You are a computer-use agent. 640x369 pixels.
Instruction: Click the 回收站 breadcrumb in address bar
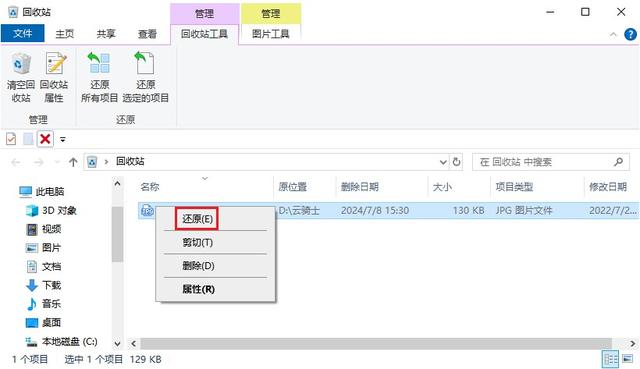point(130,162)
